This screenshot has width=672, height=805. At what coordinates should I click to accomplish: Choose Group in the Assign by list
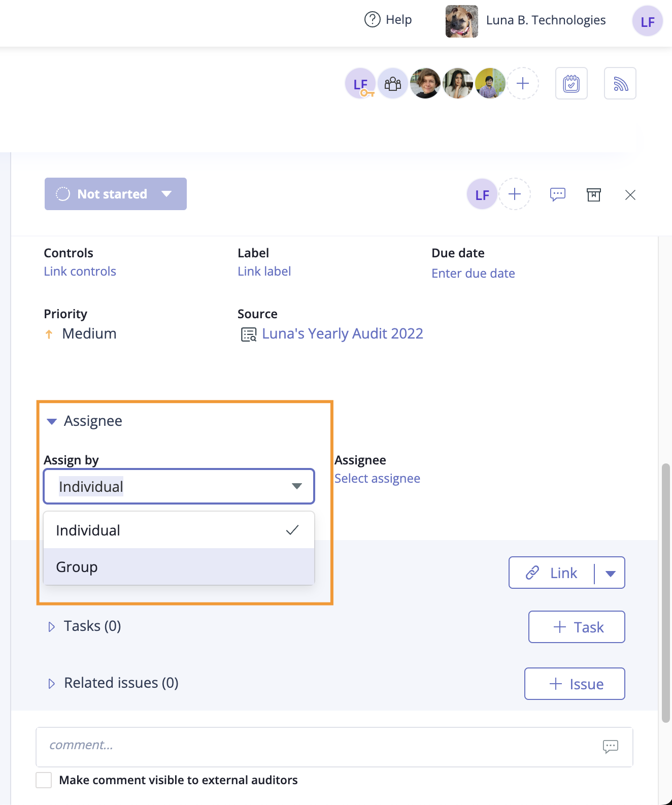(179, 567)
